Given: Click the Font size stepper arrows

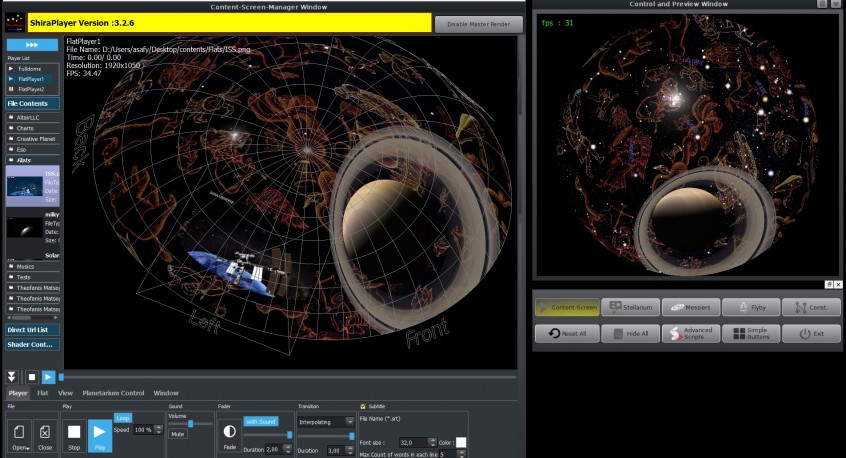Looking at the screenshot, I should [432, 442].
